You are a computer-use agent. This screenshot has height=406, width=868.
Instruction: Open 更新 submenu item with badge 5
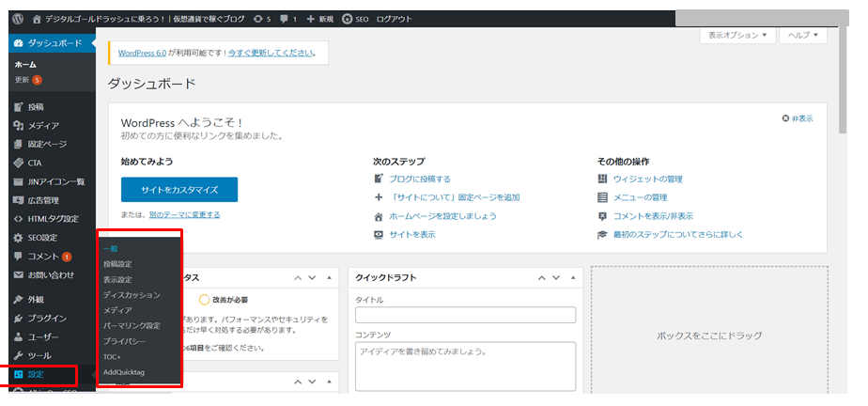pos(28,80)
